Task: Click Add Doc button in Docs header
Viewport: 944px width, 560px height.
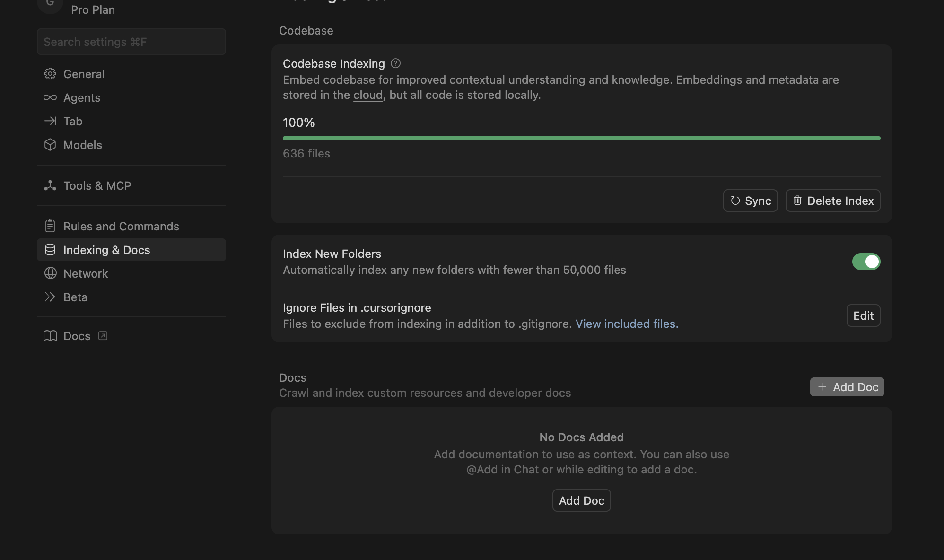Action: [847, 387]
